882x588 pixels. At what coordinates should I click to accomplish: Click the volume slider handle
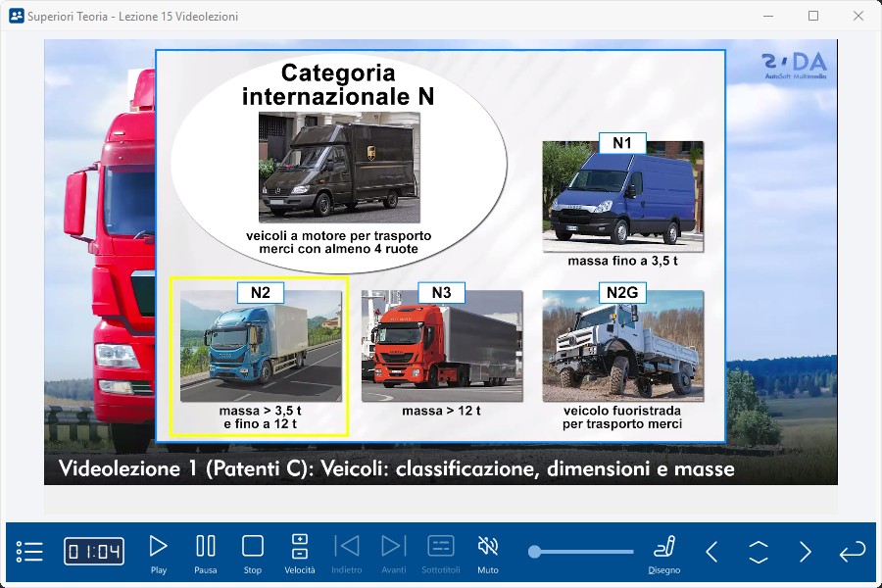click(x=535, y=552)
